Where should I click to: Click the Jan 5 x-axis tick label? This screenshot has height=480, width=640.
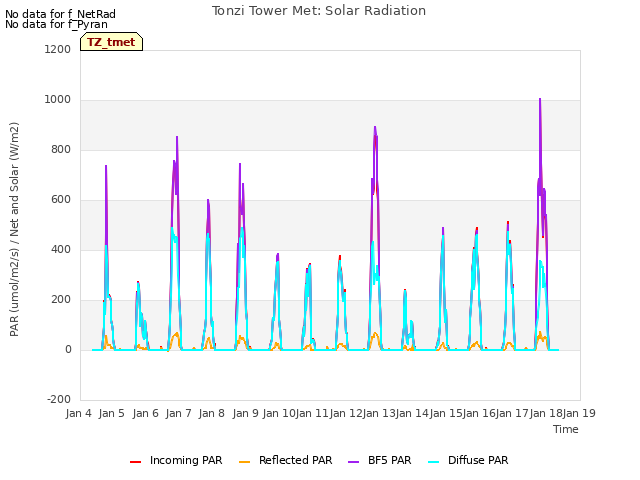click(x=112, y=413)
